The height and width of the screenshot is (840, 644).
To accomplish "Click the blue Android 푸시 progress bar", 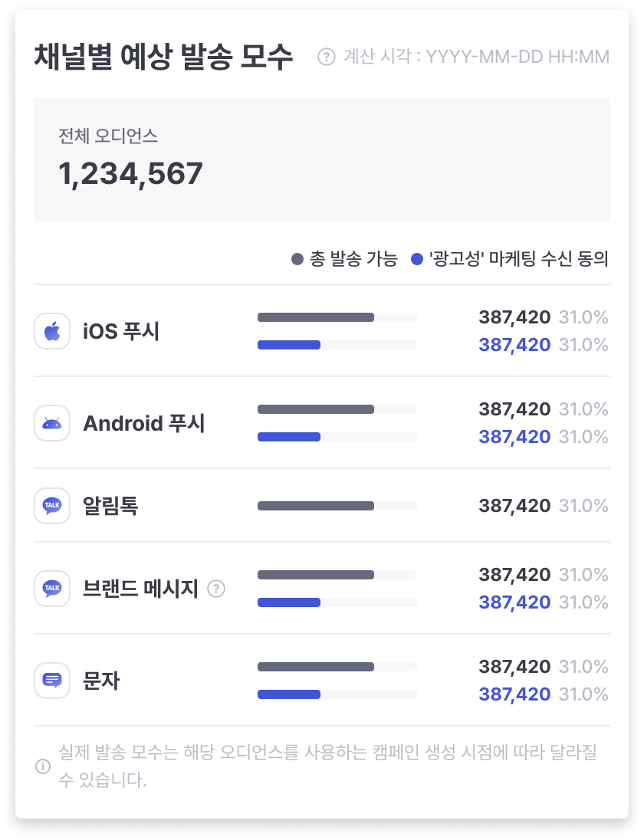I will point(337,437).
